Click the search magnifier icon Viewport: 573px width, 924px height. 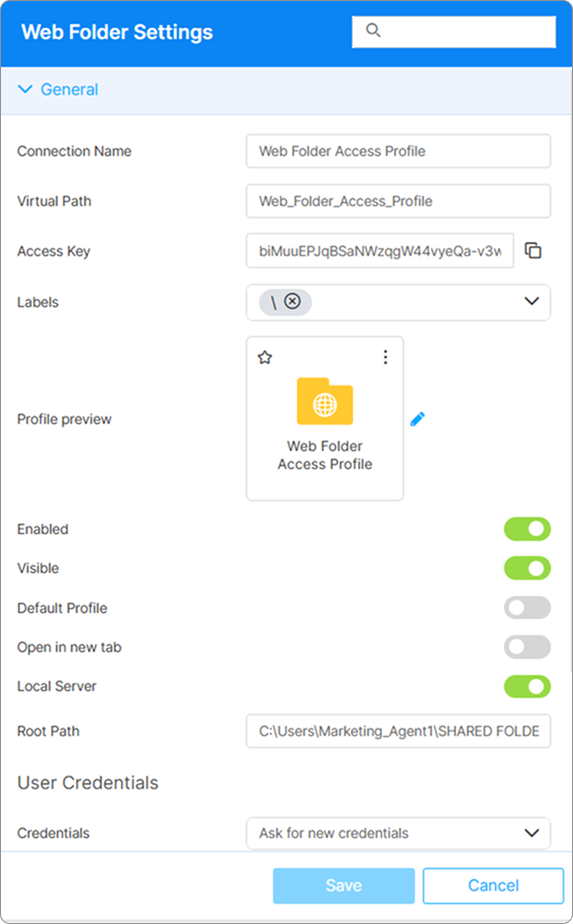tap(373, 30)
